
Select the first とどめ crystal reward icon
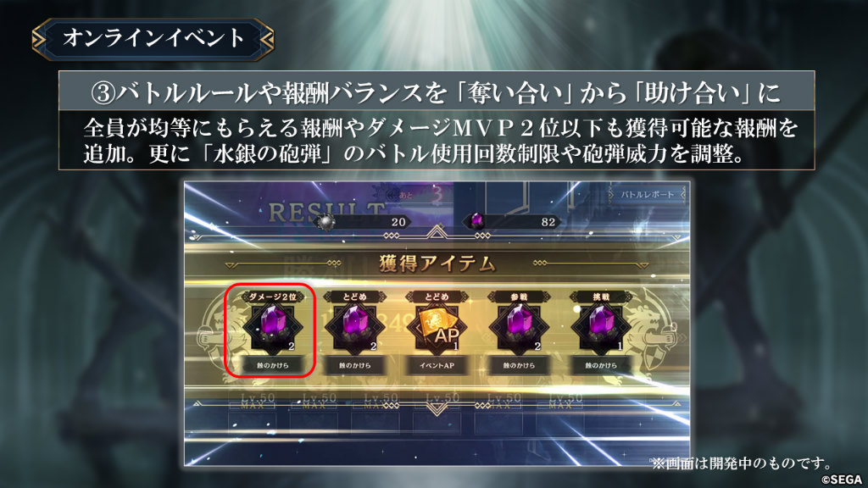[355, 327]
